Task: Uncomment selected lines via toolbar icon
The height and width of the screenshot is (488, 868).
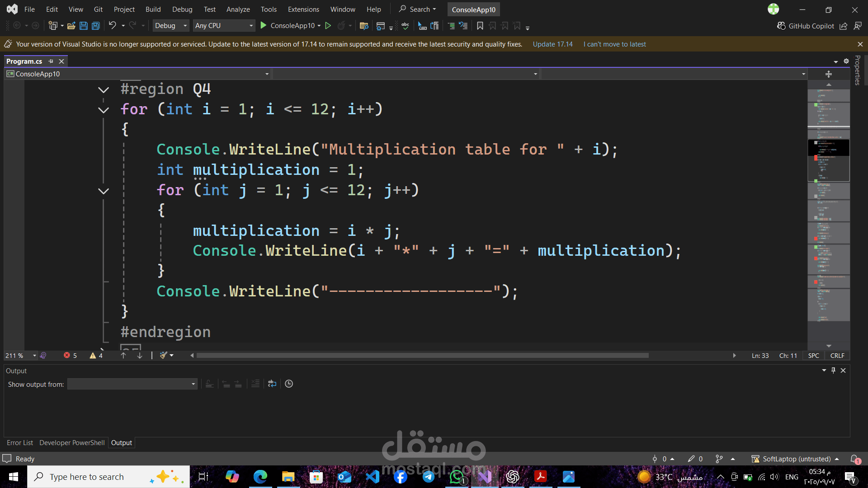Action: 463,26
